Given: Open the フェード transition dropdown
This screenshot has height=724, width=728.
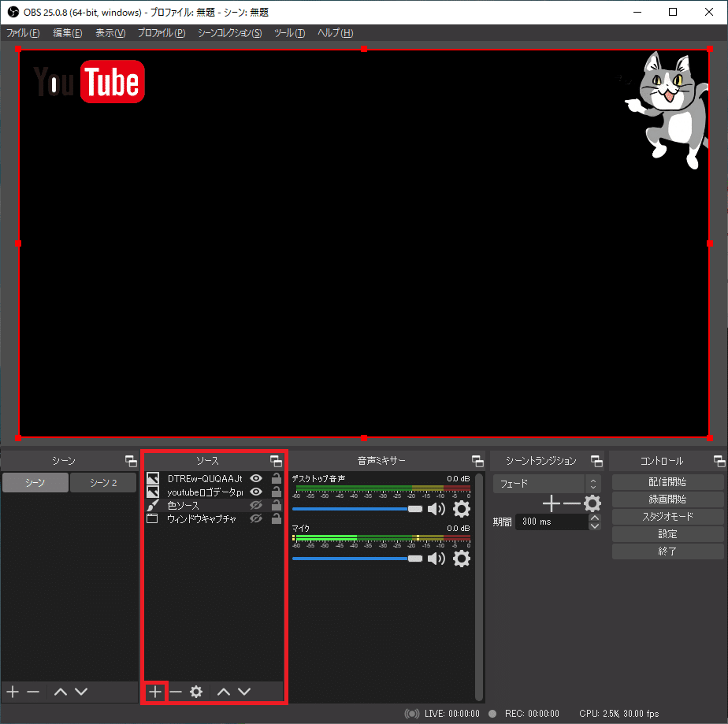Looking at the screenshot, I should point(547,484).
